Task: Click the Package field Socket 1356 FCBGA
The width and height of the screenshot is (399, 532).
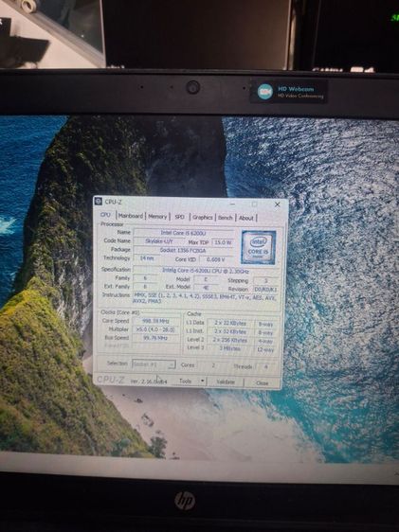Action: pyautogui.click(x=183, y=250)
